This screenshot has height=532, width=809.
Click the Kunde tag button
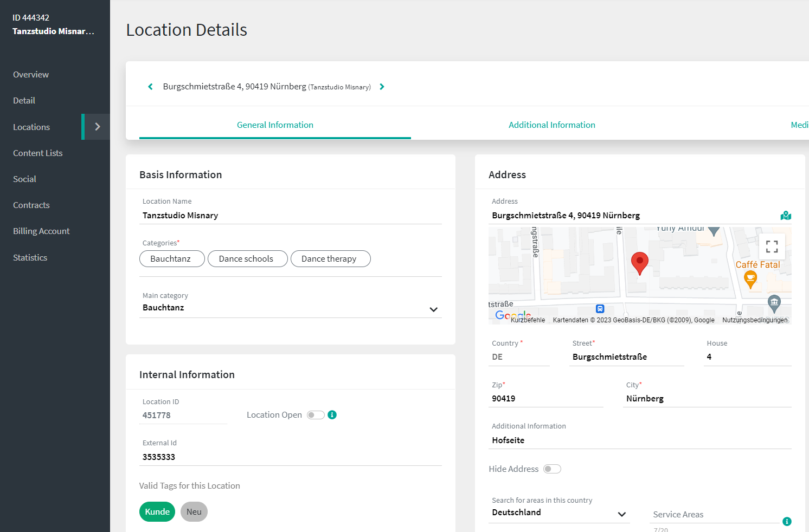tap(157, 512)
